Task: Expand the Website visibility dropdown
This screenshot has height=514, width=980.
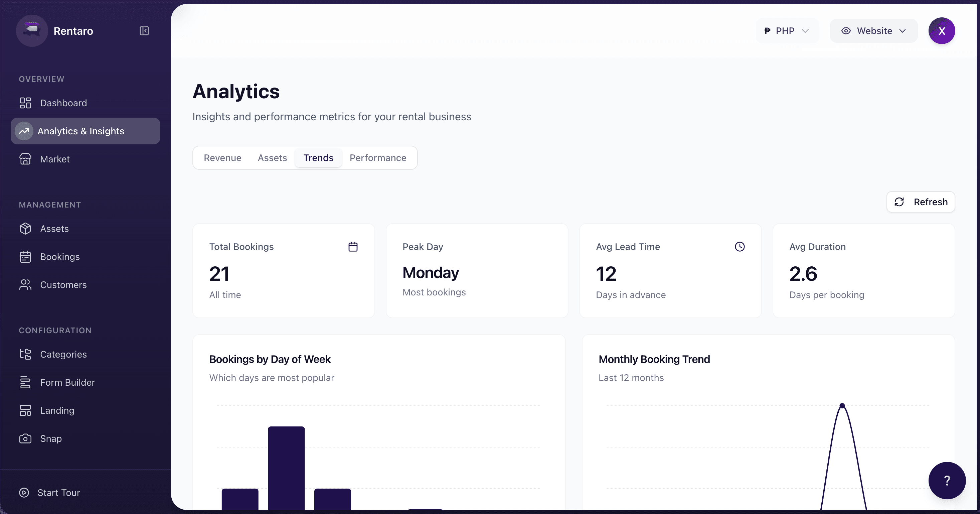Action: coord(873,31)
